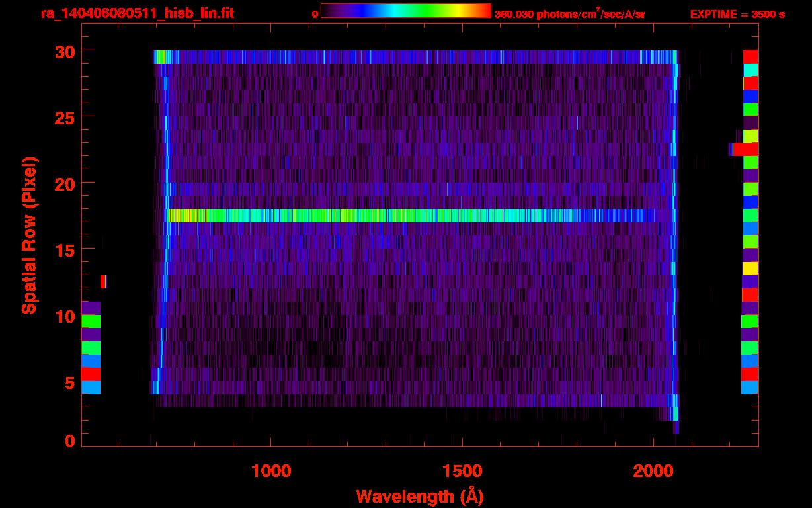Select the 2000 wavelength tick label
Viewport: 812px width, 508px height.
(653, 470)
